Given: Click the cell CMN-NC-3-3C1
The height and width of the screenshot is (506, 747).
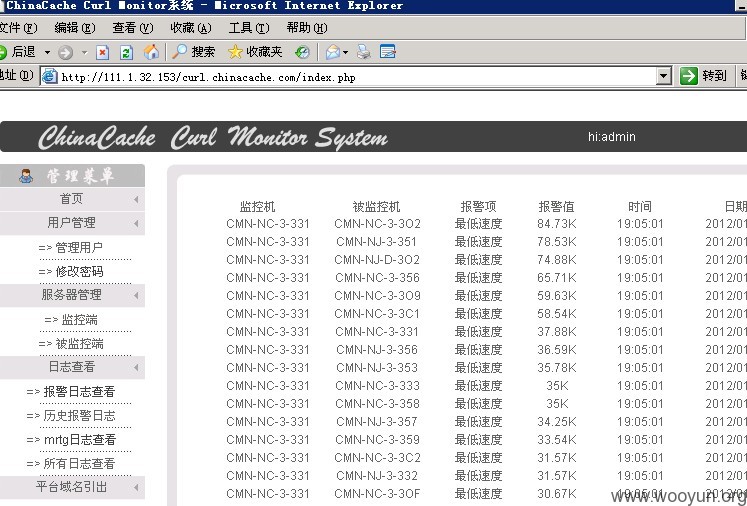Looking at the screenshot, I should click(377, 314).
